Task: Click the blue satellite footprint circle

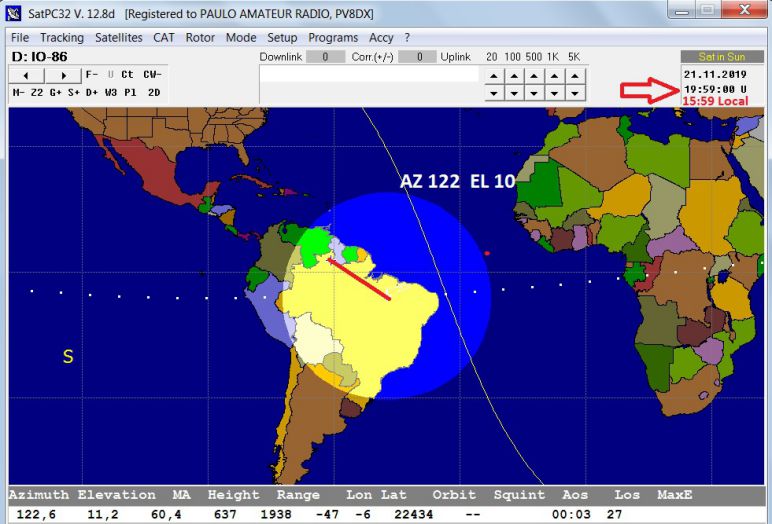Action: pos(440,330)
